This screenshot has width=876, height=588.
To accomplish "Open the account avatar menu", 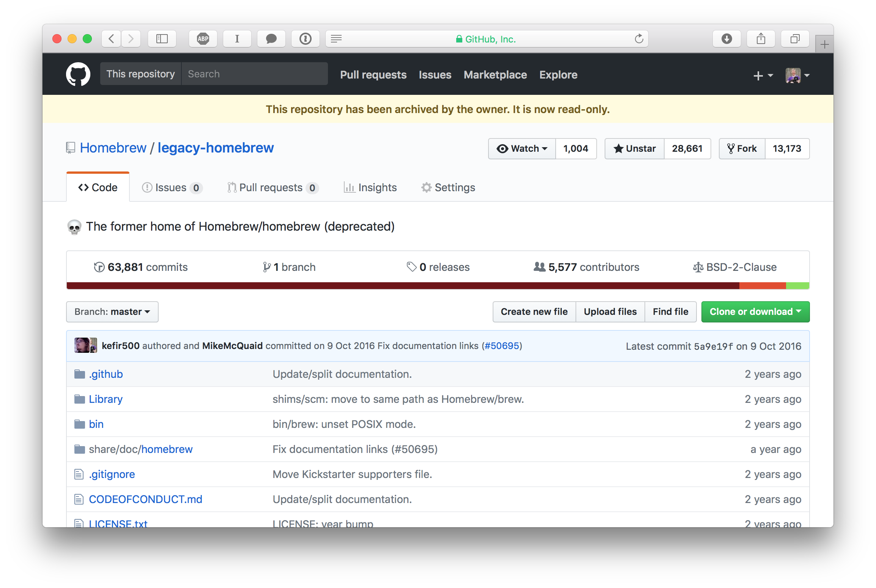I will pos(794,75).
